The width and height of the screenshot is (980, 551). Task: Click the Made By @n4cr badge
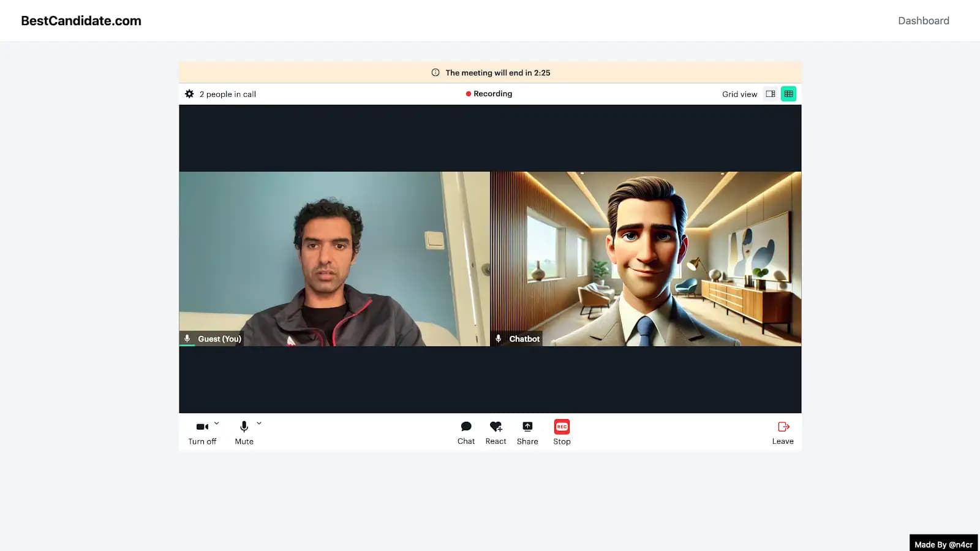tap(943, 544)
